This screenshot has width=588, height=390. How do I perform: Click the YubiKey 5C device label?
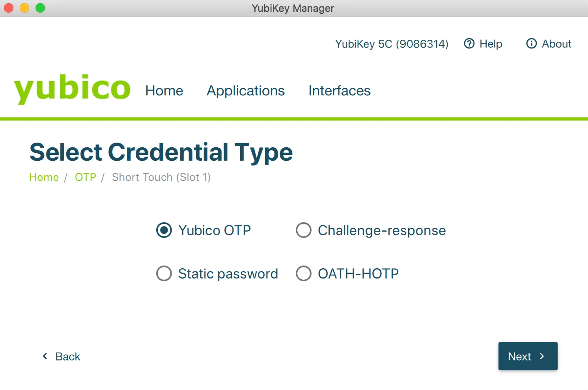pos(392,44)
